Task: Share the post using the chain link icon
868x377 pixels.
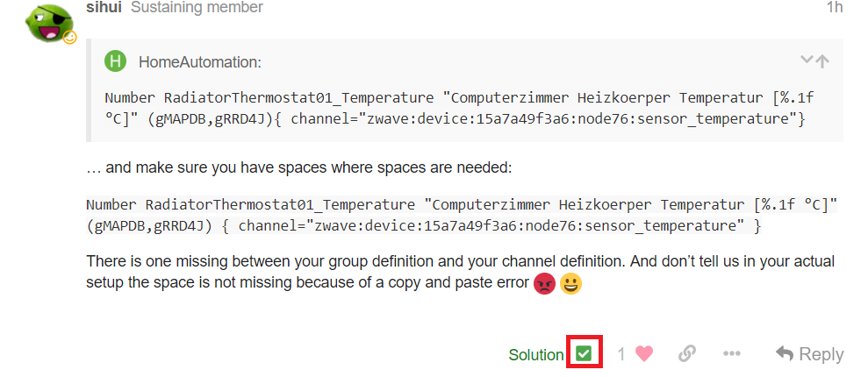Action: tap(687, 353)
